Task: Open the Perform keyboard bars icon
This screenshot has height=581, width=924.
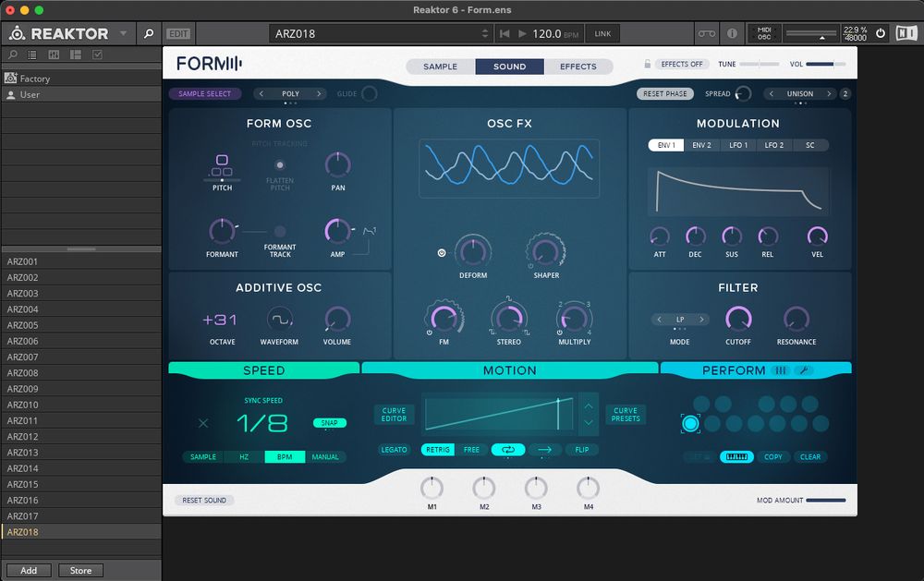Action: click(781, 370)
